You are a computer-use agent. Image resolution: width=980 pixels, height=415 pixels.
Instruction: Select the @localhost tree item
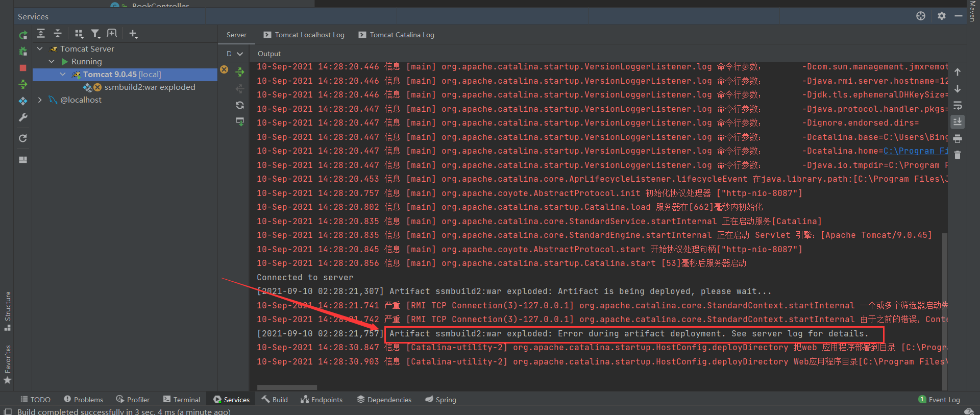[81, 100]
